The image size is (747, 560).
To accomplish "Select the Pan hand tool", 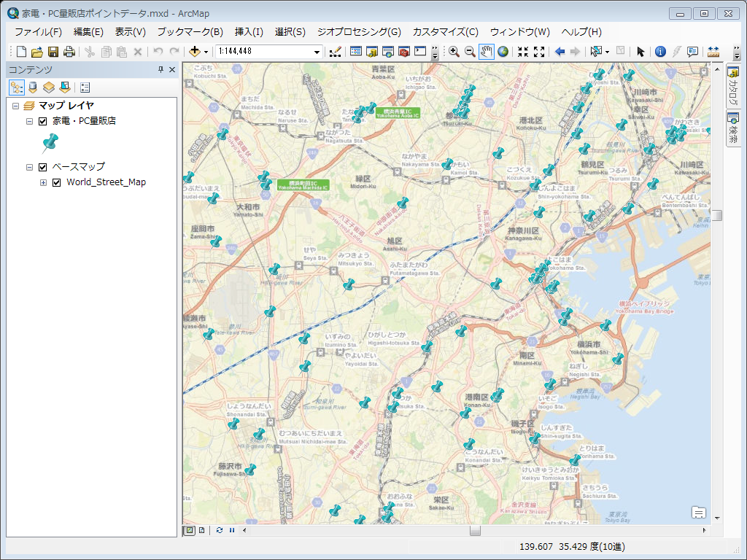I will (x=486, y=52).
